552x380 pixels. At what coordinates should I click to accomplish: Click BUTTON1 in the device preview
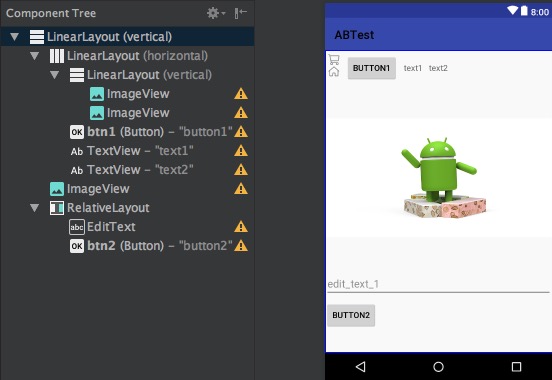372,68
